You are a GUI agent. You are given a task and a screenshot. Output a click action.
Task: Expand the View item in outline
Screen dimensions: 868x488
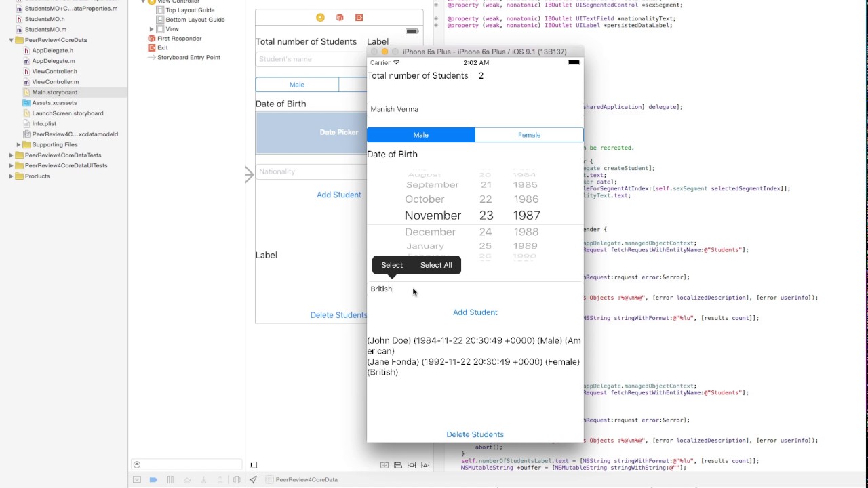(x=151, y=29)
